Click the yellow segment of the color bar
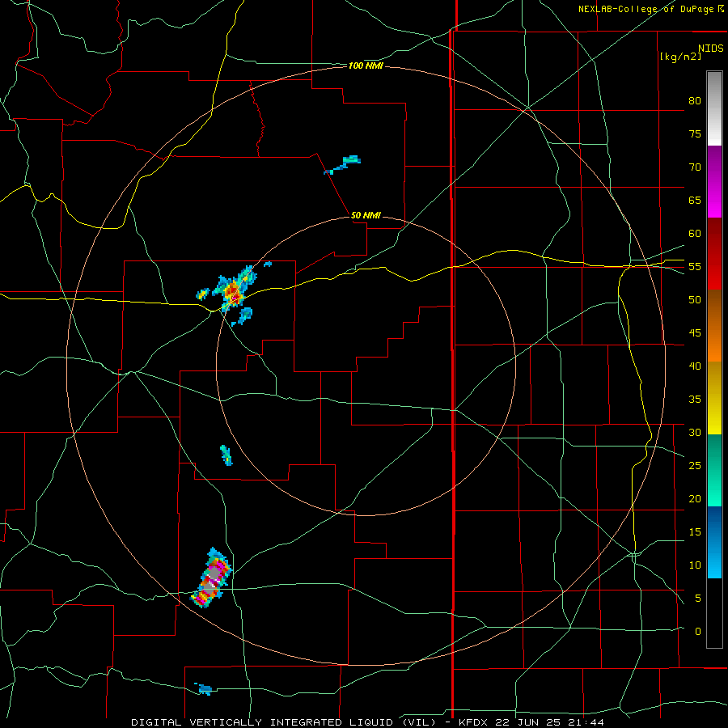The width and height of the screenshot is (728, 728). click(x=714, y=398)
